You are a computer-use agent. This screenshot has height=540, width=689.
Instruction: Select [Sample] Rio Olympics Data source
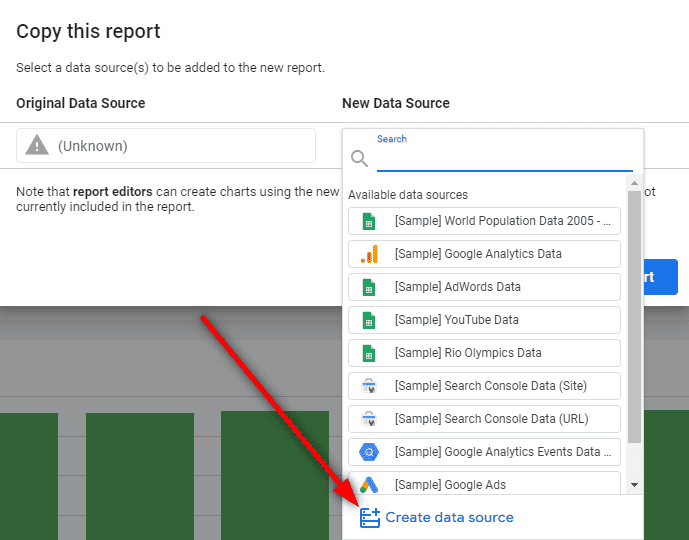[484, 353]
